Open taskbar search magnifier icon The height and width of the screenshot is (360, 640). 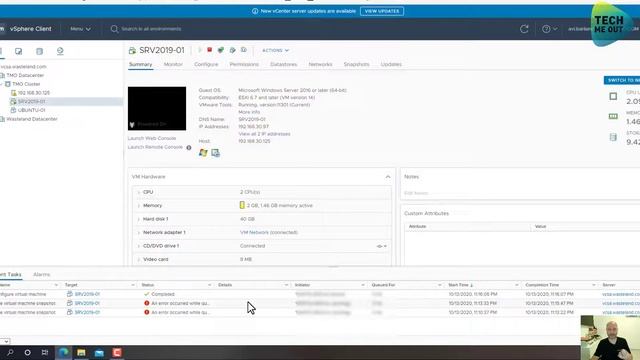pos(10,352)
